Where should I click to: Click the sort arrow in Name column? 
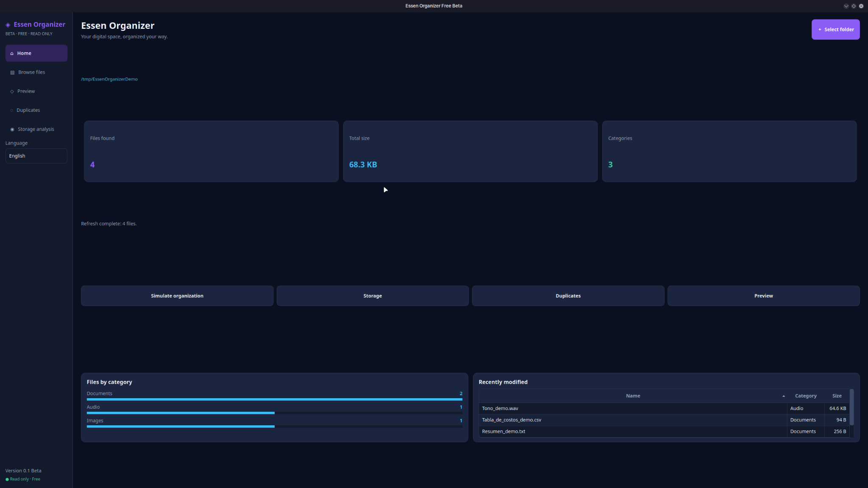pos(783,396)
